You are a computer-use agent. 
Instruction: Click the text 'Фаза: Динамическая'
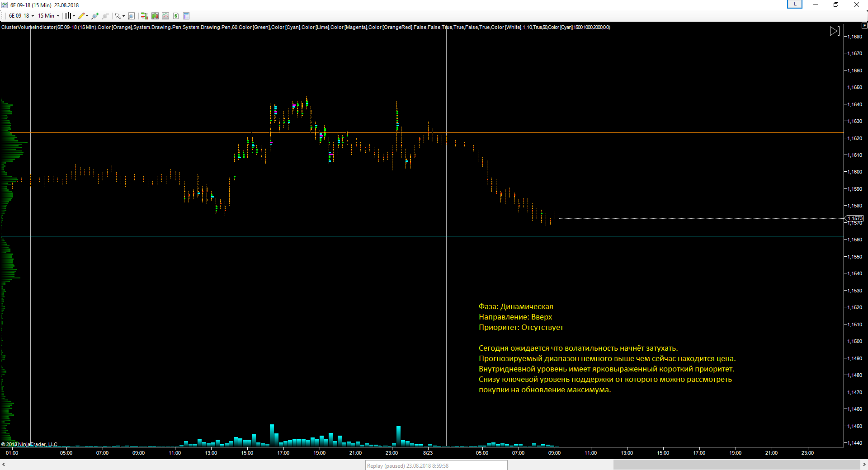pos(516,306)
